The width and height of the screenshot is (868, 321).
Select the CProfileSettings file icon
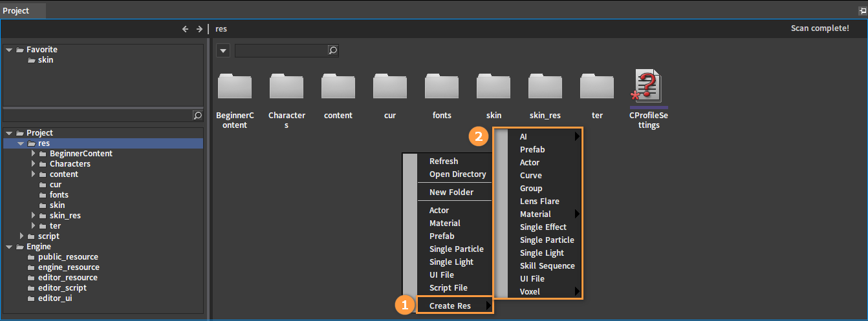[647, 86]
